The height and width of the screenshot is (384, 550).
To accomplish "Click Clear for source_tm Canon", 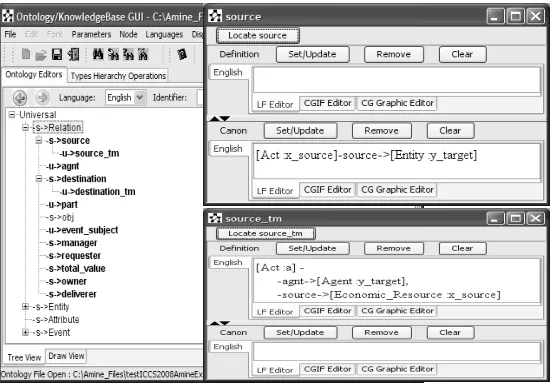I will [x=450, y=332].
